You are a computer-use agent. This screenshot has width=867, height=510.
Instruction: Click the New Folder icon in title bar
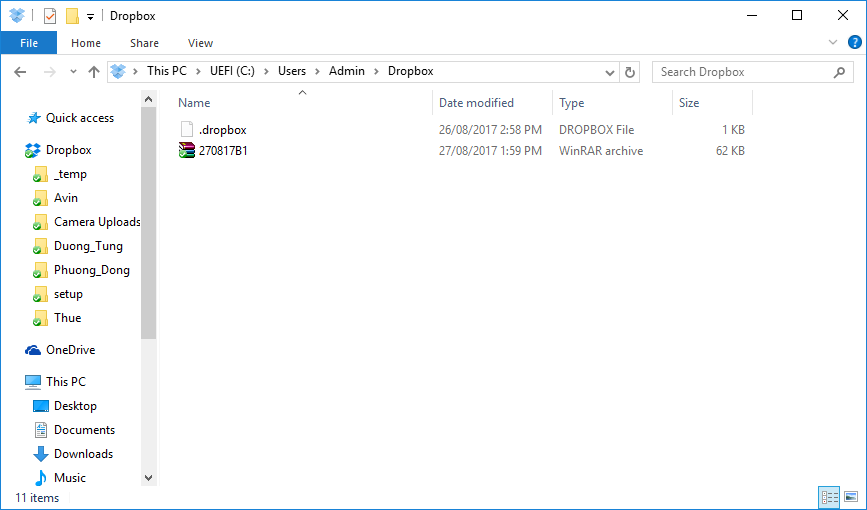(71, 16)
